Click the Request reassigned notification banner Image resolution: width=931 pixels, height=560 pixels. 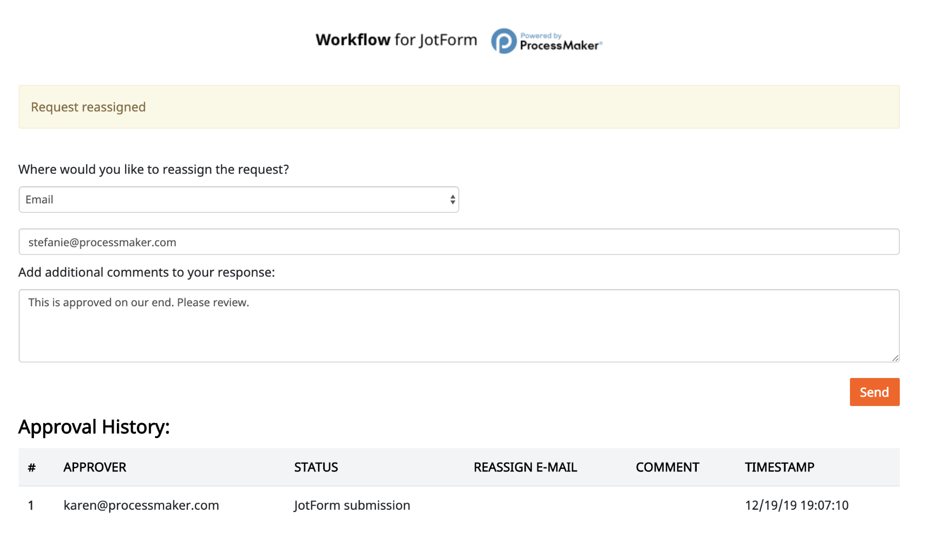pyautogui.click(x=459, y=107)
